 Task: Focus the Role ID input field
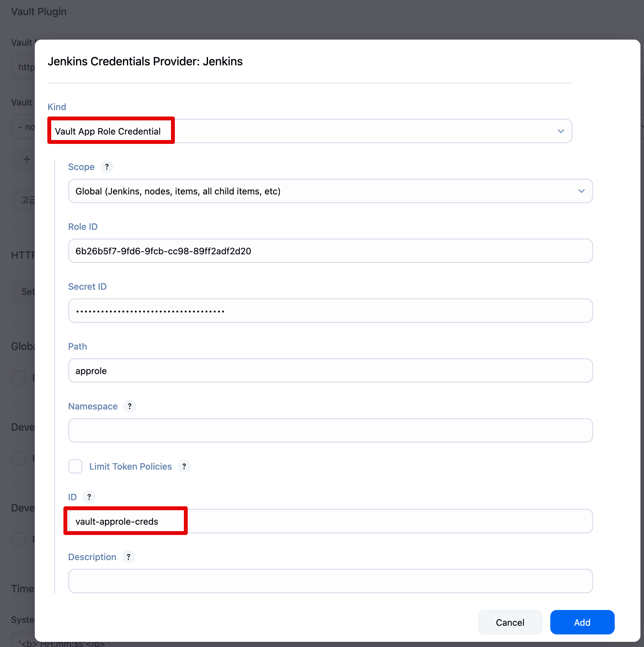[x=330, y=251]
